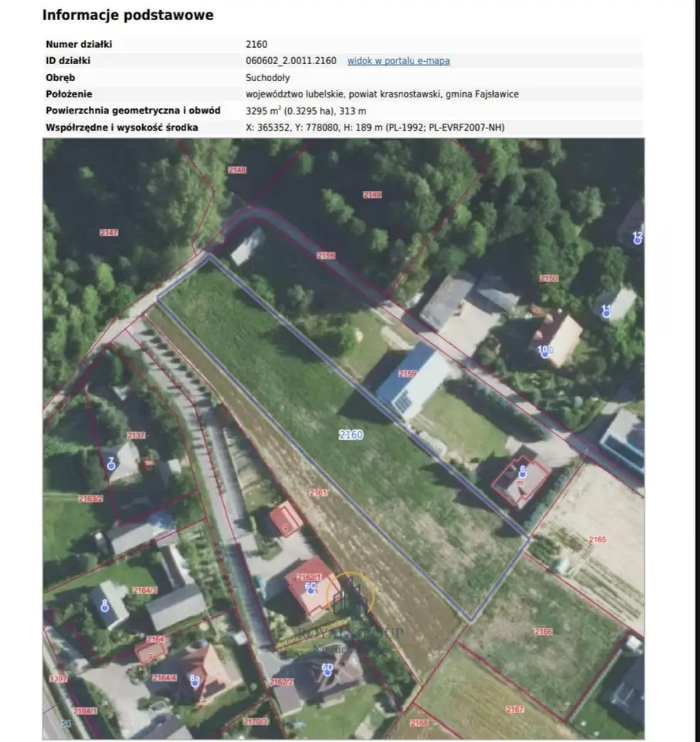Click parcel label 2162/1
The image size is (700, 742).
coord(308,577)
